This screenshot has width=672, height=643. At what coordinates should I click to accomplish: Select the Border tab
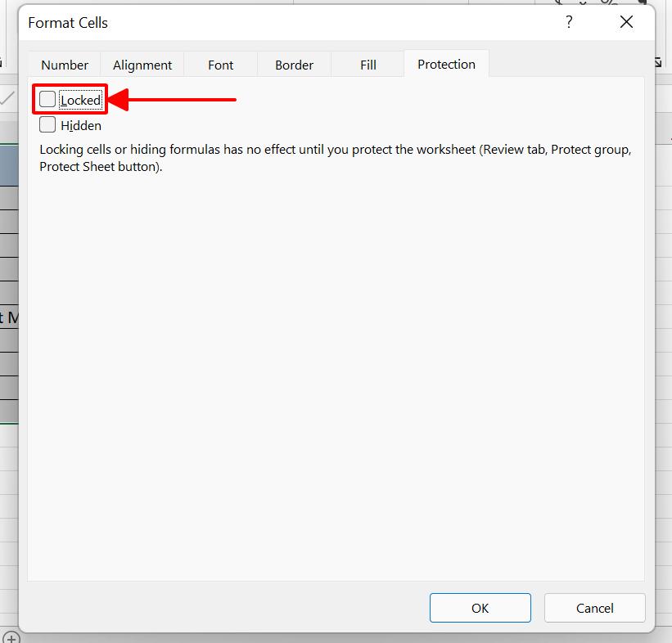click(294, 65)
